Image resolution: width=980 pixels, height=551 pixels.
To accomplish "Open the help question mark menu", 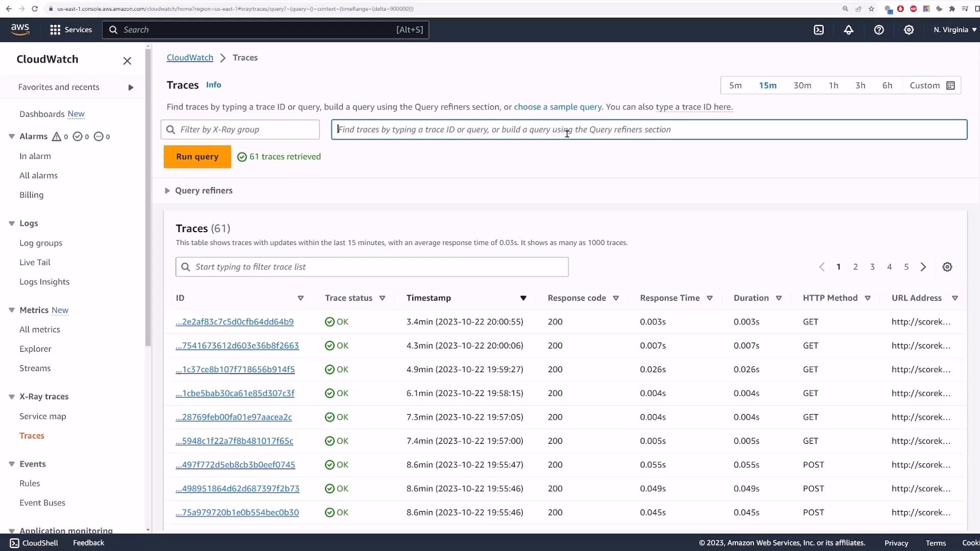I will coord(878,30).
